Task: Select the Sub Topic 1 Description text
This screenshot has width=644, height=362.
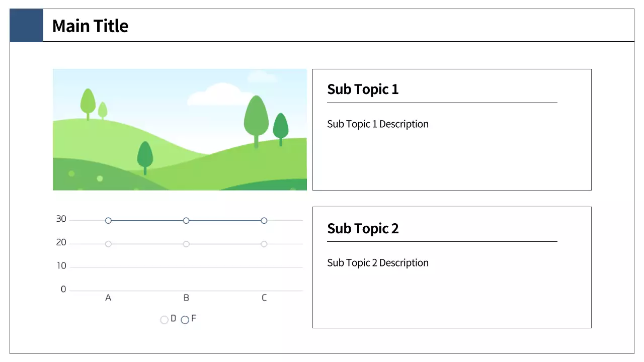Action: (x=378, y=124)
